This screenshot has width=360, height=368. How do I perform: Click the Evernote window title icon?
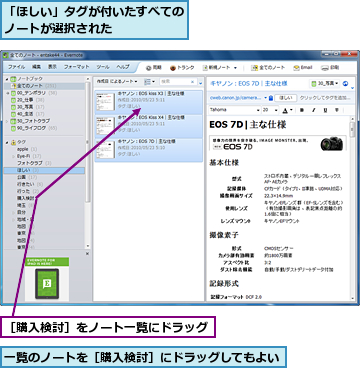(5, 55)
